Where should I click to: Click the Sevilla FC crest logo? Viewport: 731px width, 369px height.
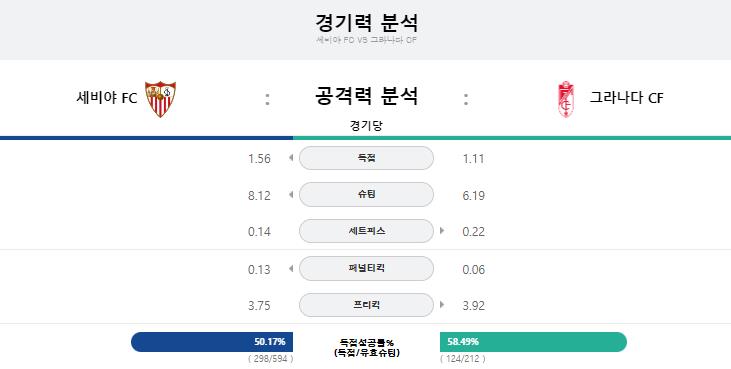[x=160, y=99]
